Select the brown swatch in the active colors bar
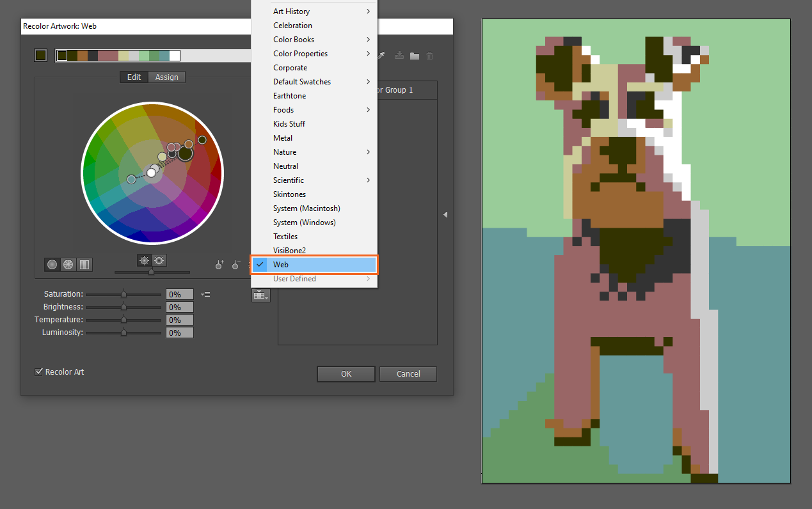 (x=83, y=56)
